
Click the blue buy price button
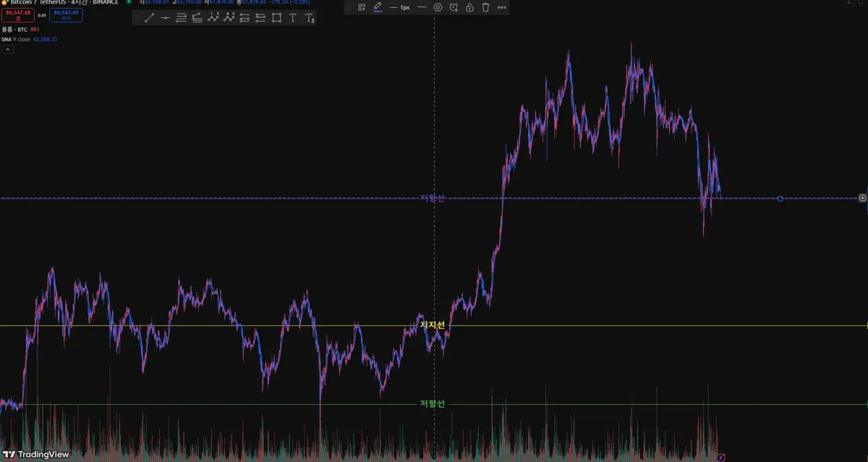(x=66, y=14)
